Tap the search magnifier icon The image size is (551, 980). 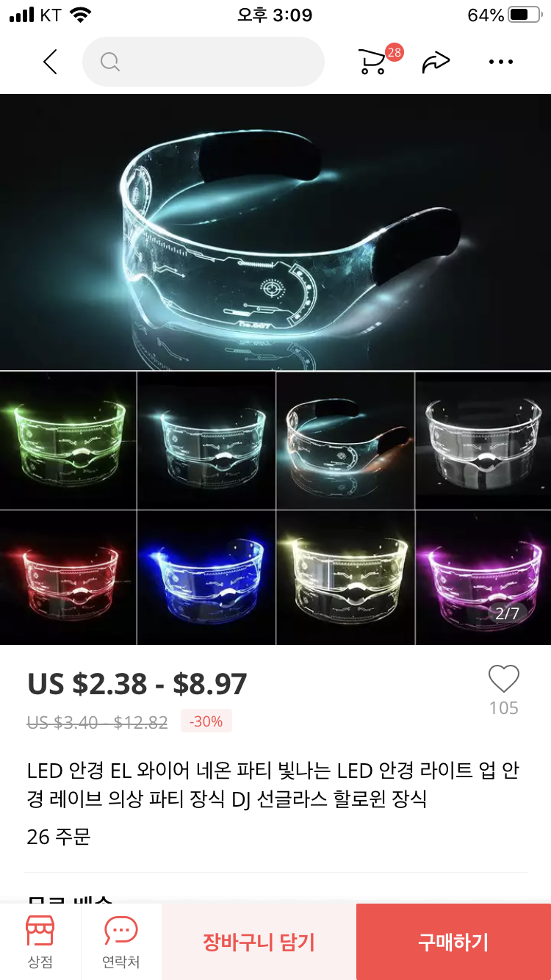click(x=110, y=62)
